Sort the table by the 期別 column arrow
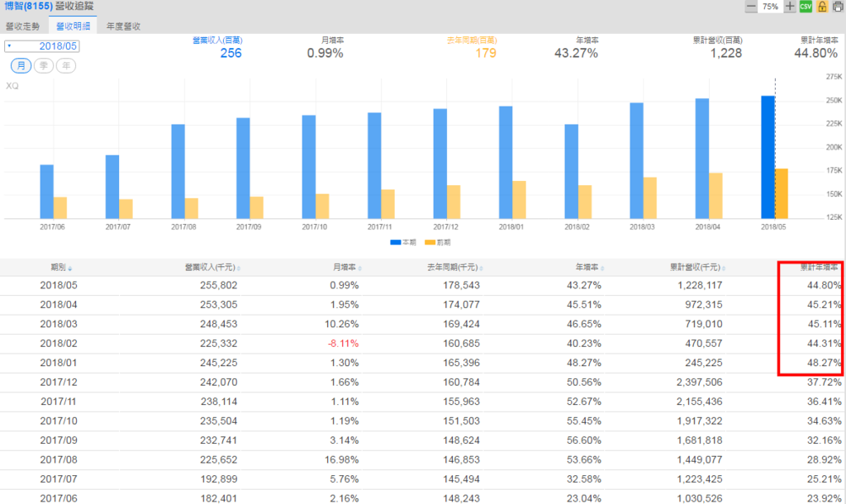 pos(70,269)
